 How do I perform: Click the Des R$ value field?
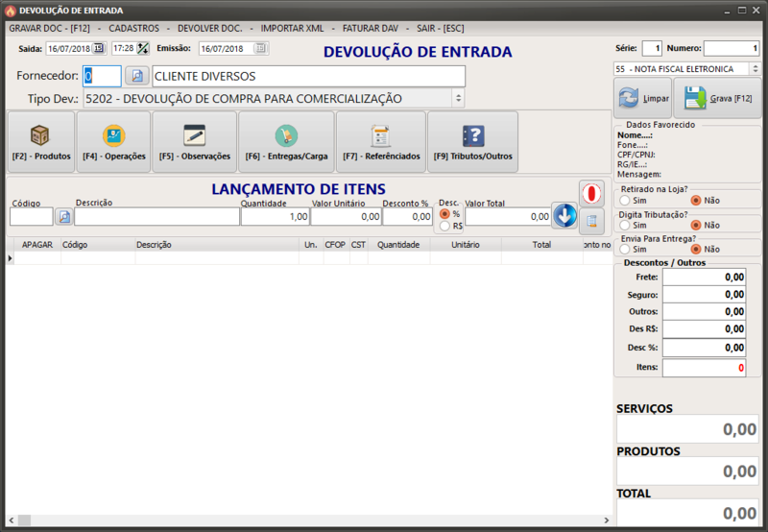pyautogui.click(x=704, y=329)
